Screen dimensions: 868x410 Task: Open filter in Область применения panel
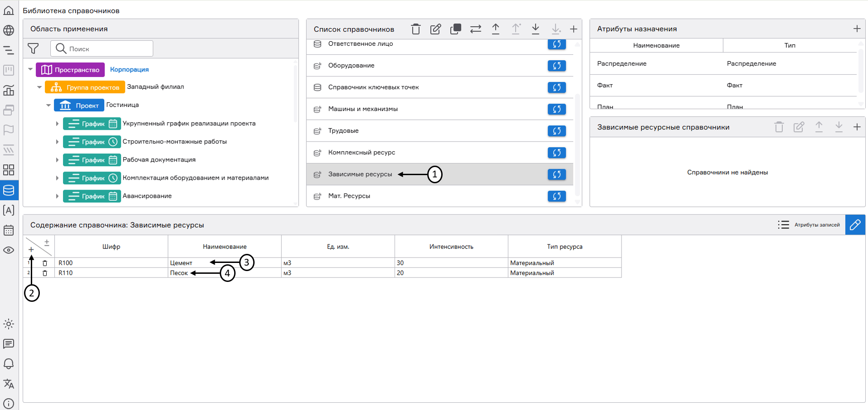(33, 48)
